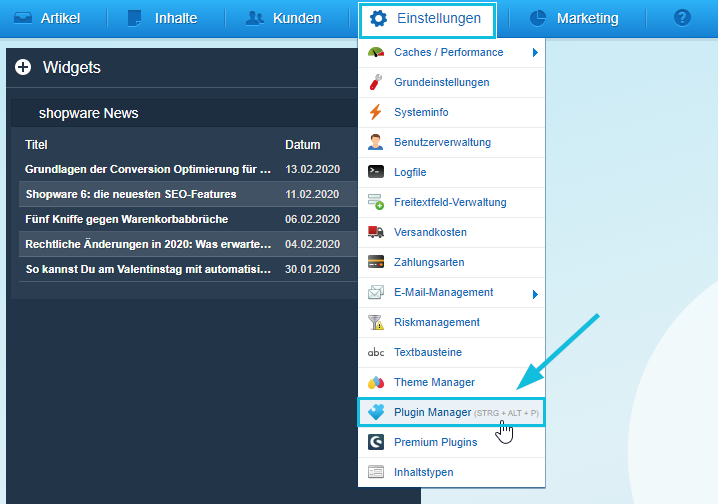718x504 pixels.
Task: Click the Titel column header
Action: click(36, 145)
